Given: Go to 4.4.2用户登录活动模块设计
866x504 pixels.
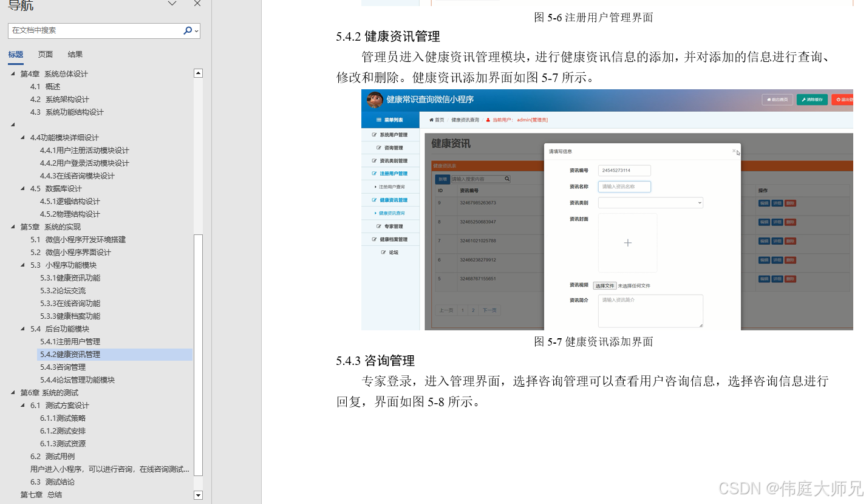Looking at the screenshot, I should click(84, 163).
